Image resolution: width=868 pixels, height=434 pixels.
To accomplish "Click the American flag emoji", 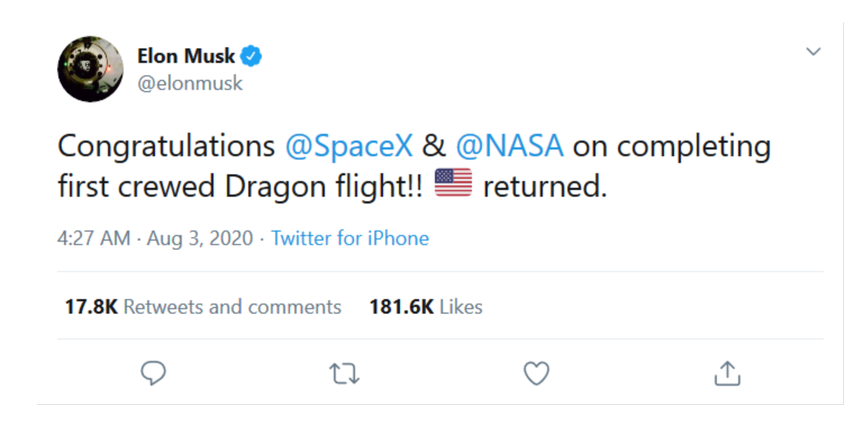I will [453, 183].
